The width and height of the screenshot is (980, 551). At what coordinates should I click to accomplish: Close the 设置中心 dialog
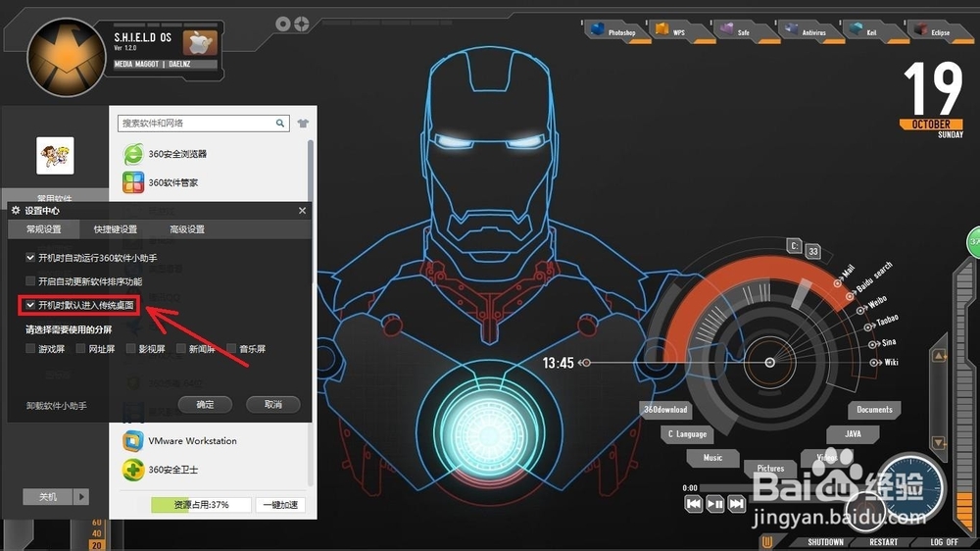(303, 210)
